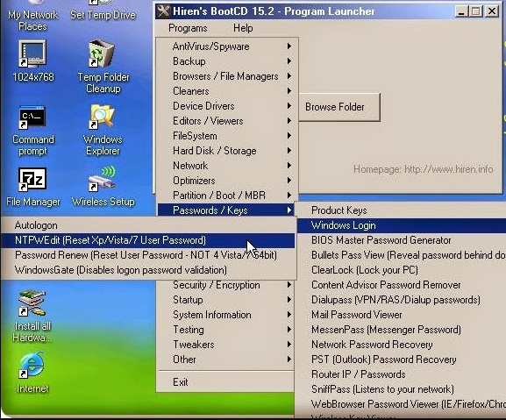This screenshot has height=420, width=506.
Task: Launch PST (Outlook) Password Recovery
Action: (x=401, y=359)
